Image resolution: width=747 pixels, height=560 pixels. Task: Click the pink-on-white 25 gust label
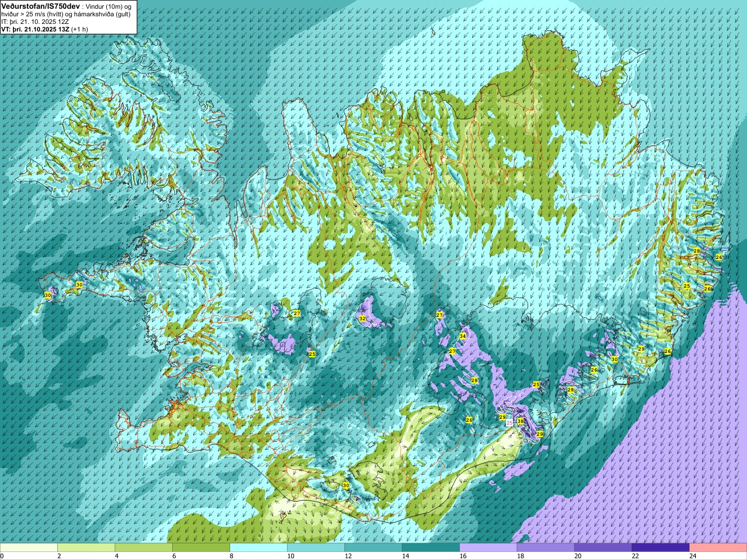point(509,422)
